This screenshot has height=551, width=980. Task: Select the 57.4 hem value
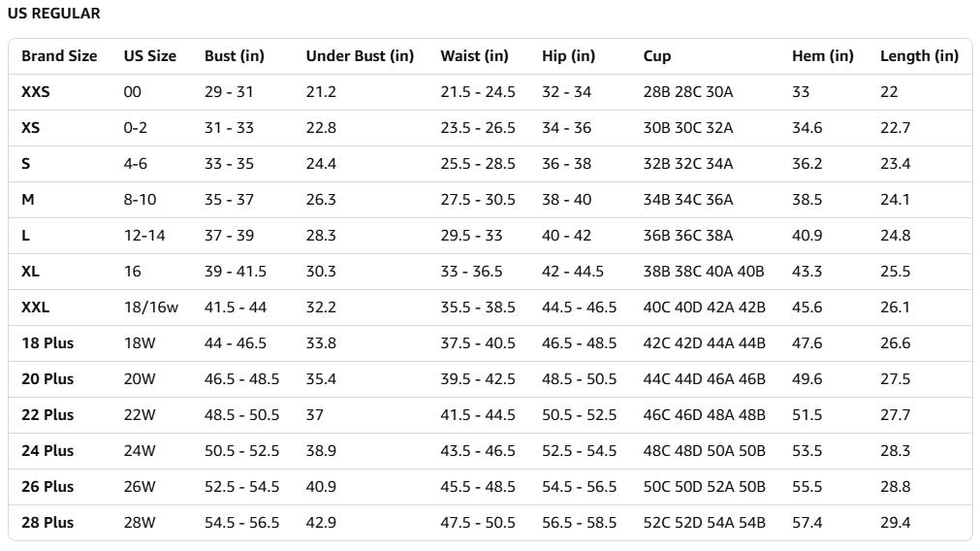(806, 523)
